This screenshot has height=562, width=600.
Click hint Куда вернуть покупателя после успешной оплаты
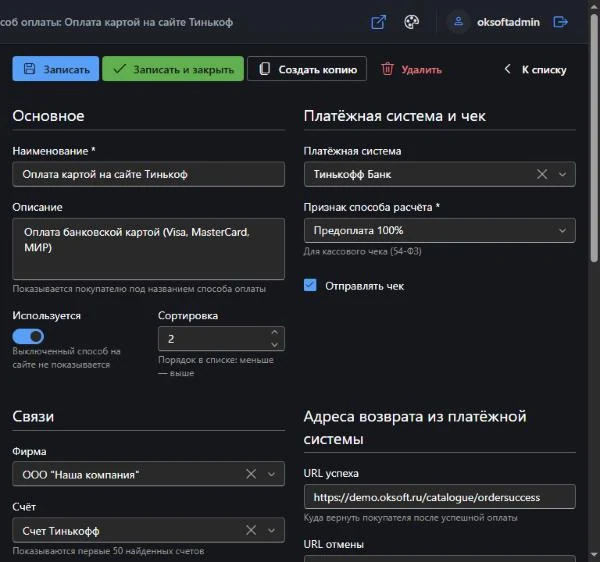point(410,518)
